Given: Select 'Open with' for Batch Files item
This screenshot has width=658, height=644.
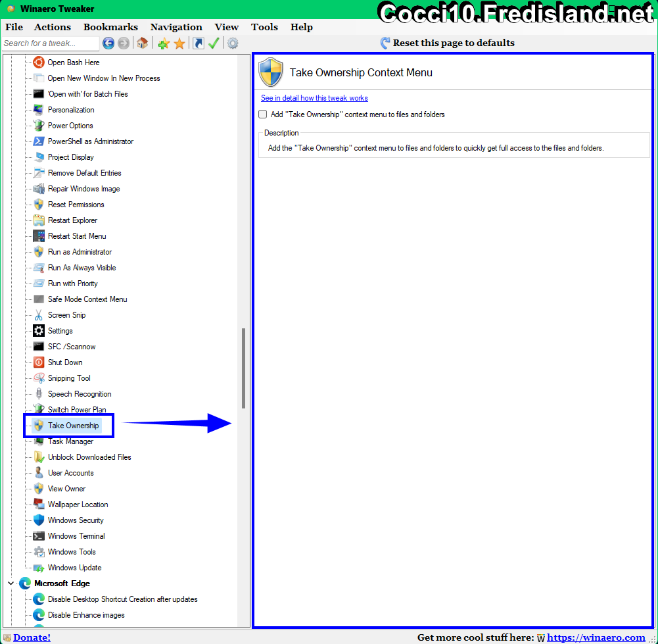Looking at the screenshot, I should (87, 94).
